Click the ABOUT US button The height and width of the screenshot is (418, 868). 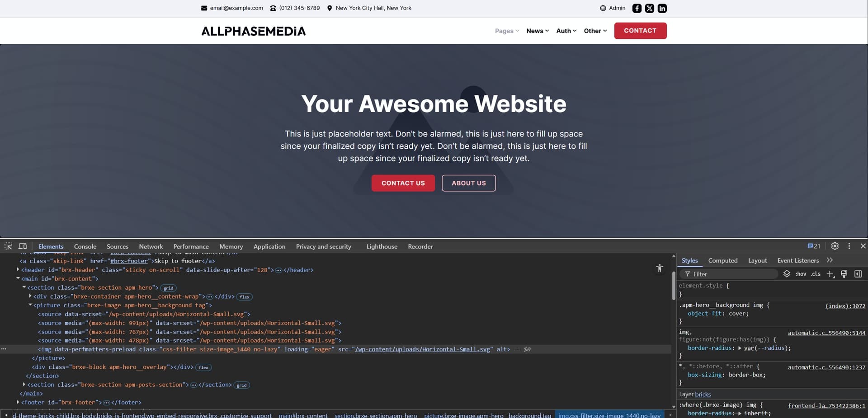pyautogui.click(x=468, y=183)
